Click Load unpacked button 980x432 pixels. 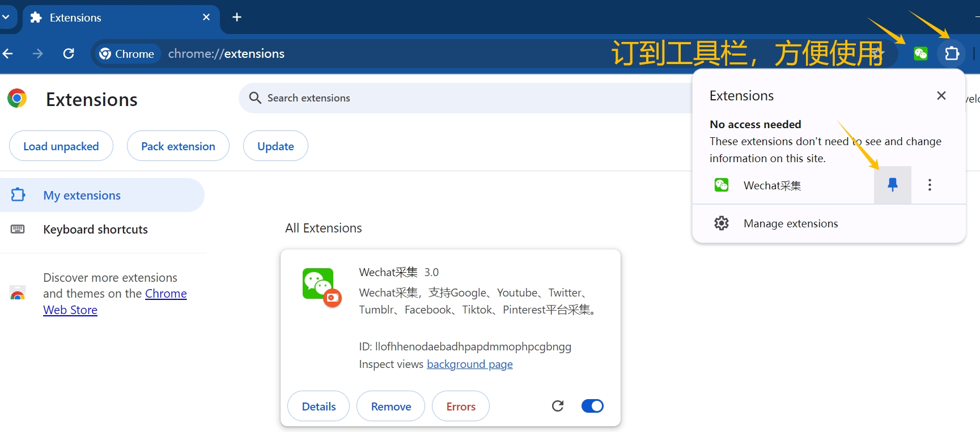[x=61, y=146]
